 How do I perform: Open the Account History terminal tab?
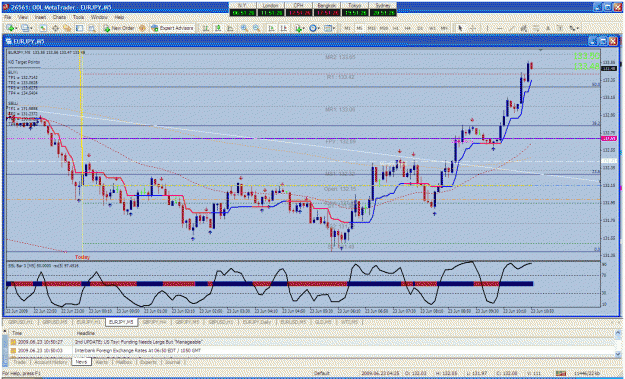[51, 362]
